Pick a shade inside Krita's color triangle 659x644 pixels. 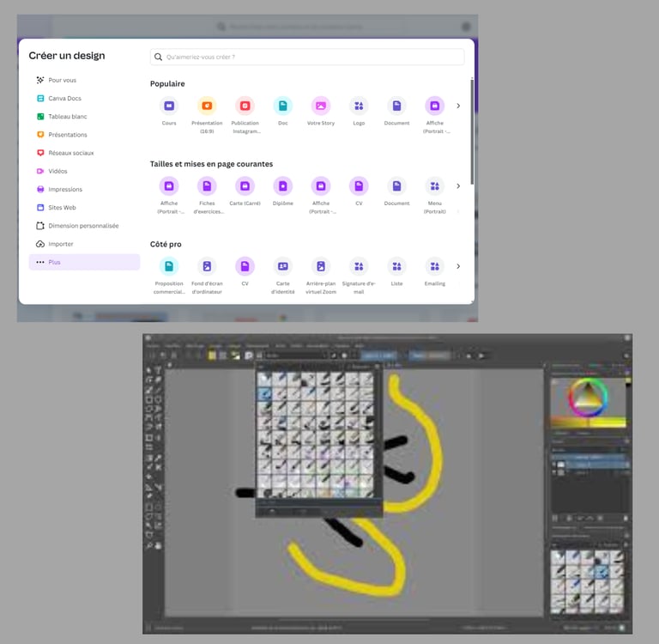click(x=588, y=398)
